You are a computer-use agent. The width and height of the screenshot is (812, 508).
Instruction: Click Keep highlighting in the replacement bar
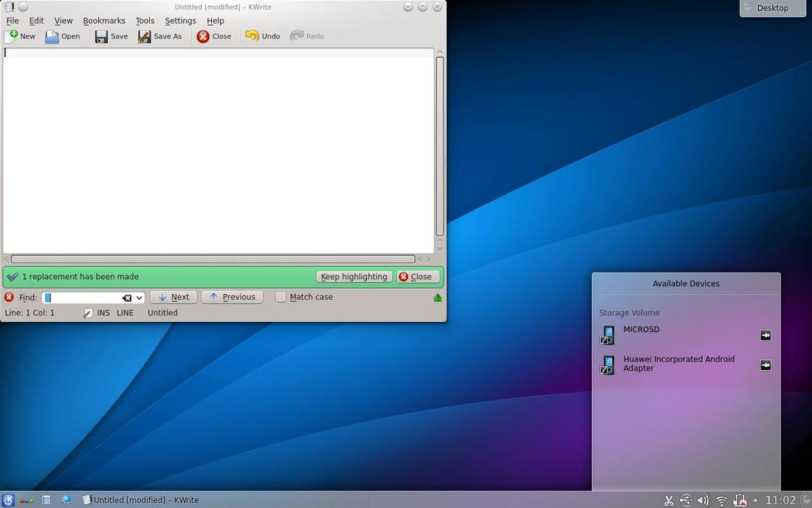pyautogui.click(x=354, y=276)
